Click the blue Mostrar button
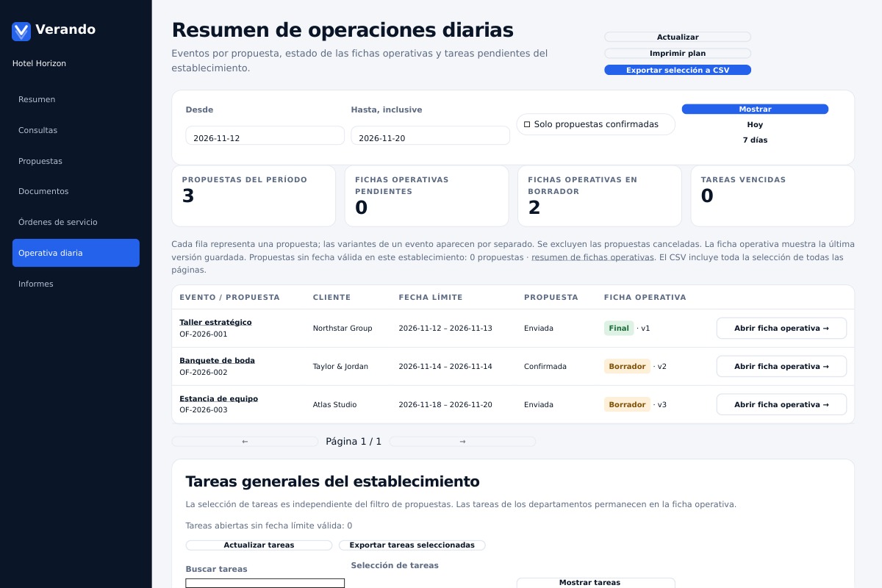 [755, 109]
